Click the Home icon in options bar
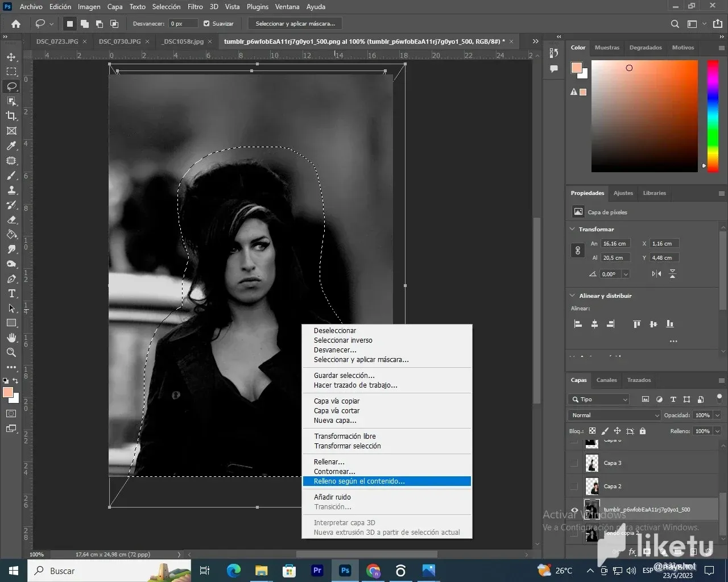 coord(16,24)
